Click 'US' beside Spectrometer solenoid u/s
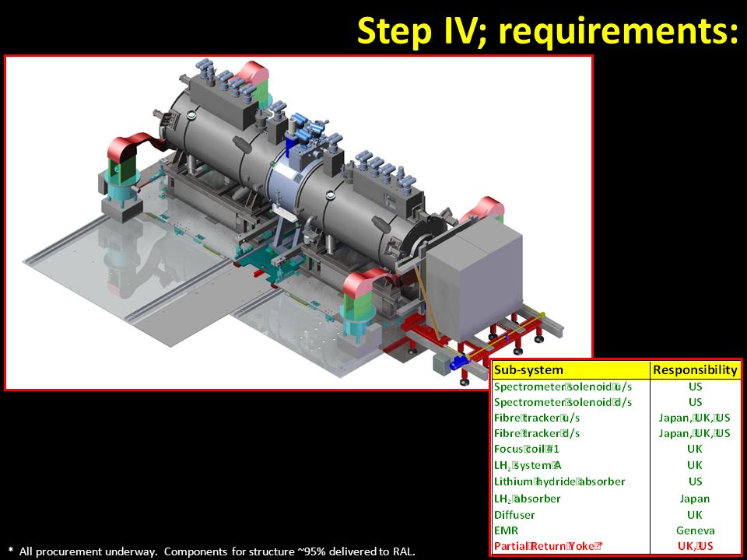The height and width of the screenshot is (560, 747). tap(695, 387)
